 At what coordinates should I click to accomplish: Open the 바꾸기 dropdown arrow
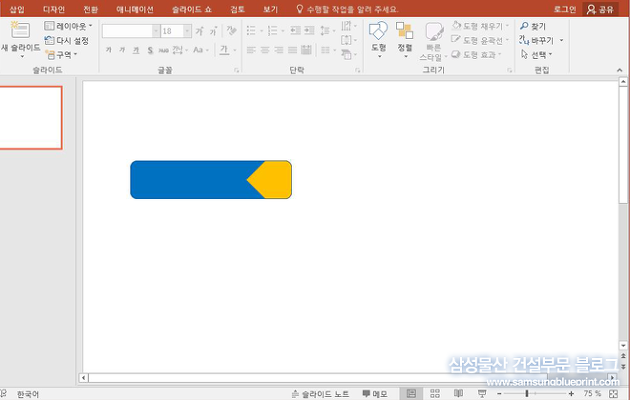pyautogui.click(x=561, y=40)
